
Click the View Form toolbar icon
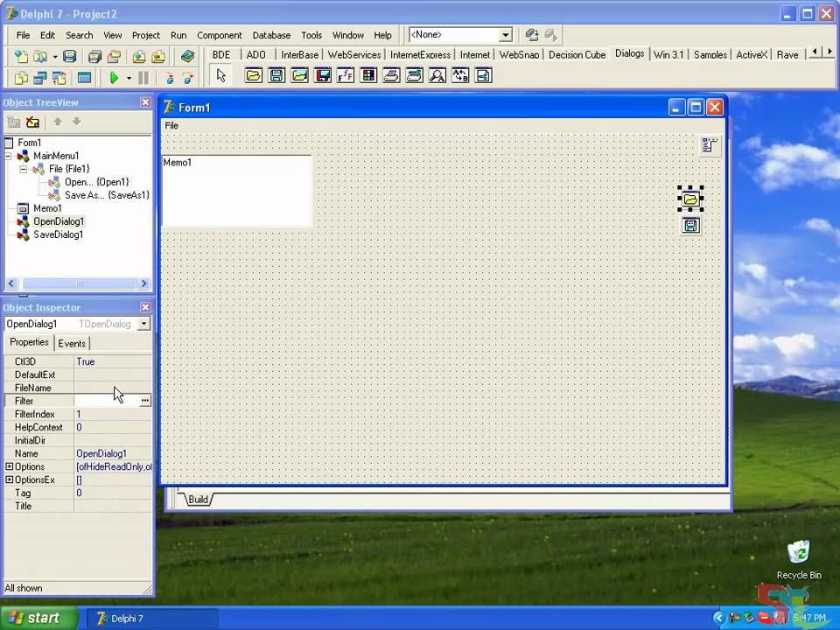click(x=41, y=78)
